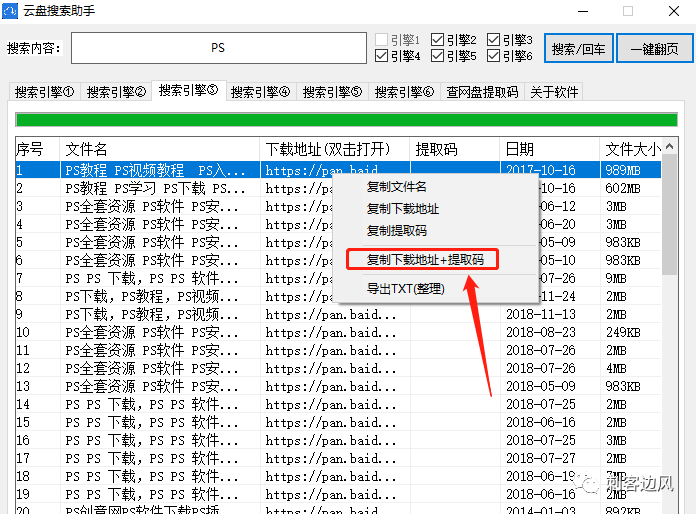
Task: Click the 搜索/回车 search button
Action: tap(579, 48)
